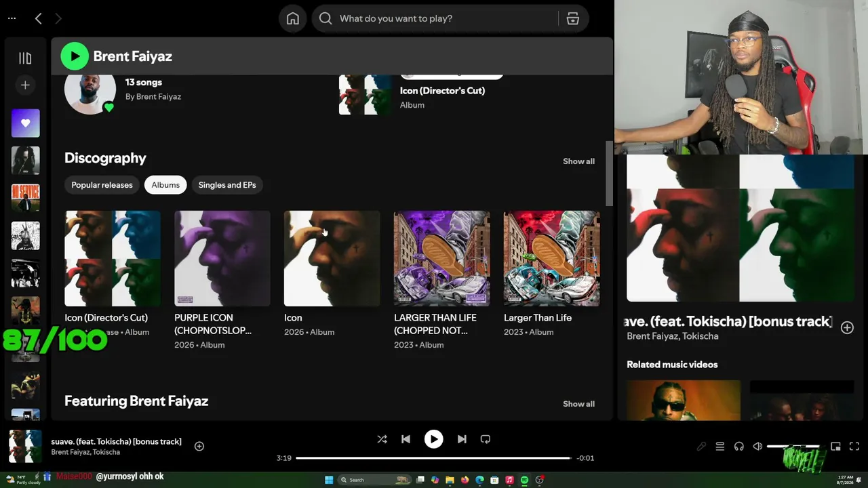
Task: Open the Larger Than Life 2023 album cover
Action: [x=552, y=258]
